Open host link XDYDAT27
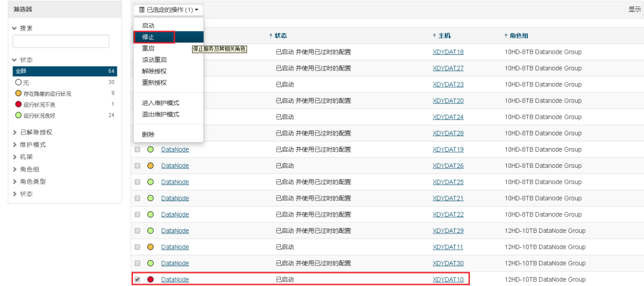This screenshot has height=286, width=644. pos(448,68)
